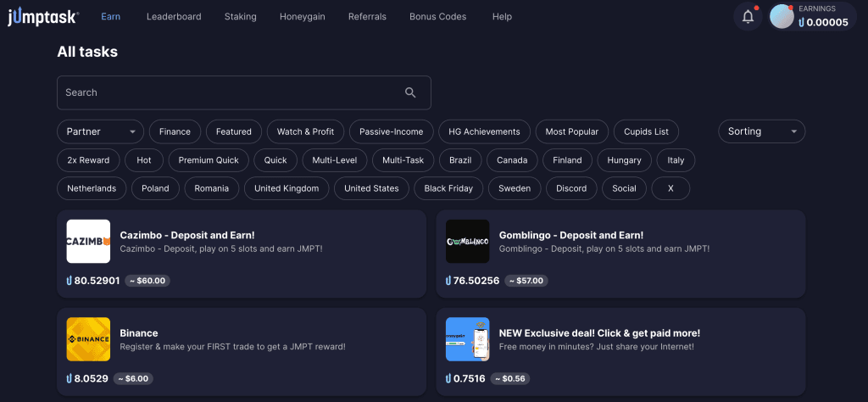Select the Binance logo icon
The image size is (868, 402).
point(88,339)
